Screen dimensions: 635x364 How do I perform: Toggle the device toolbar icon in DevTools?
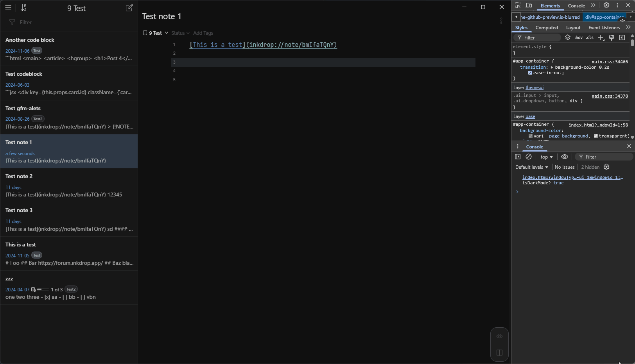529,5
